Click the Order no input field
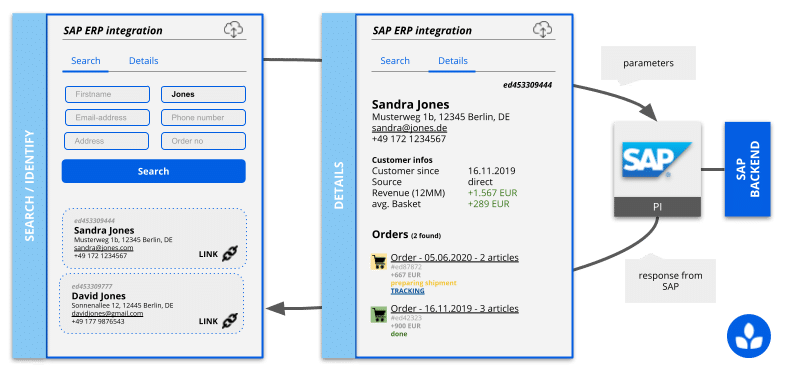This screenshot has width=787, height=365. [203, 141]
